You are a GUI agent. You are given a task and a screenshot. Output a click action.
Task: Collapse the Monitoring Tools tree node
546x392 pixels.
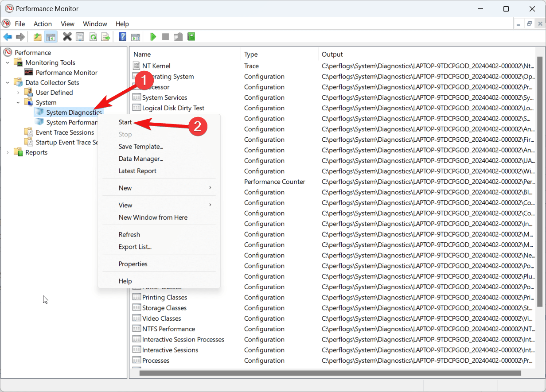(x=8, y=62)
